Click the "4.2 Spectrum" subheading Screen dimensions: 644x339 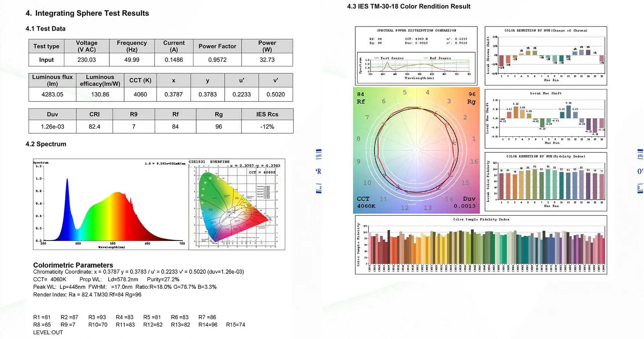46,144
